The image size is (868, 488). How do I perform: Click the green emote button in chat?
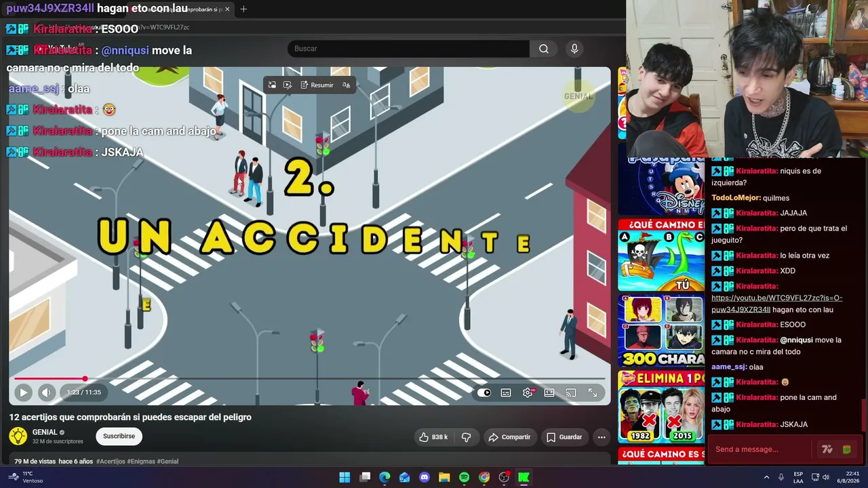(x=847, y=449)
